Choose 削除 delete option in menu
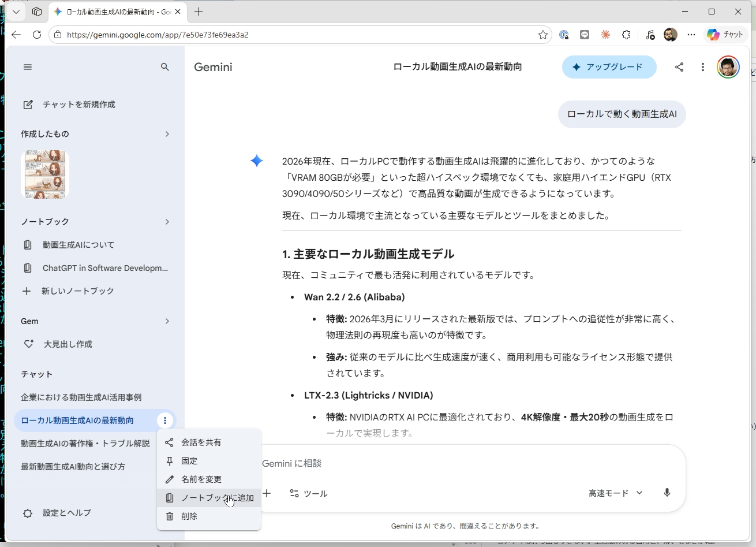This screenshot has width=756, height=547. [209, 516]
